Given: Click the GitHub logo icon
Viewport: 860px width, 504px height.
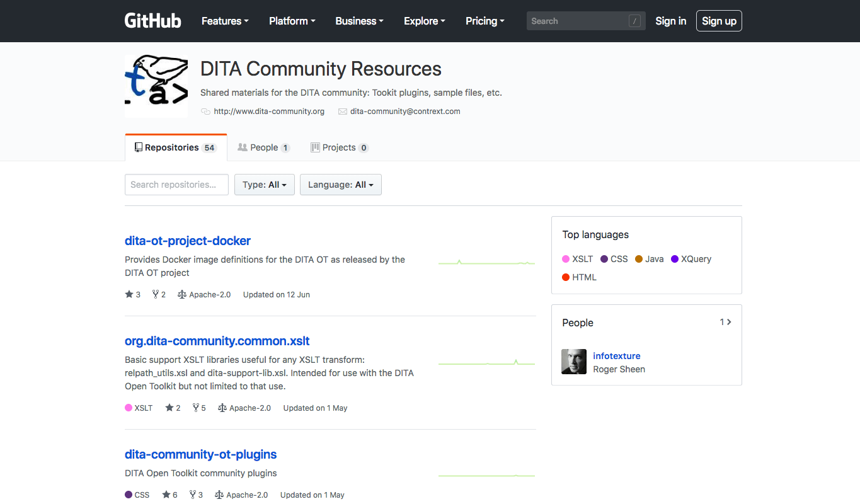Looking at the screenshot, I should (x=152, y=20).
